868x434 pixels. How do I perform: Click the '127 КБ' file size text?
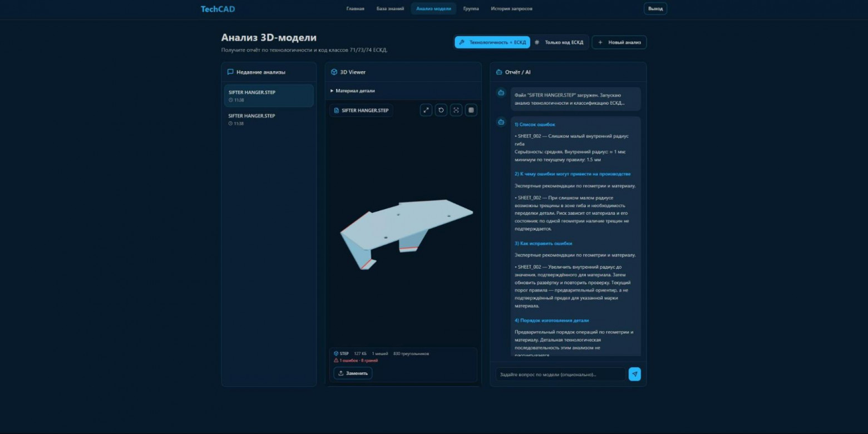coord(360,353)
